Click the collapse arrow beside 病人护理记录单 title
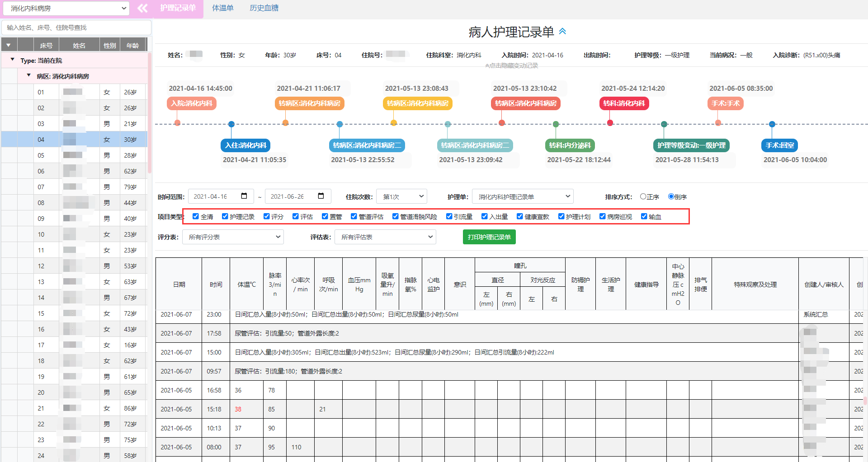 click(x=562, y=31)
